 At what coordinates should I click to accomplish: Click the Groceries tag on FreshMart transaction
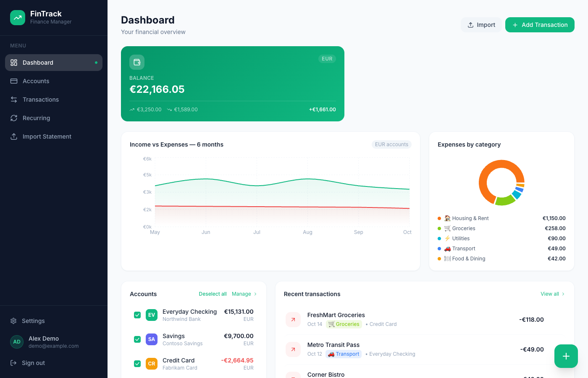pyautogui.click(x=344, y=324)
